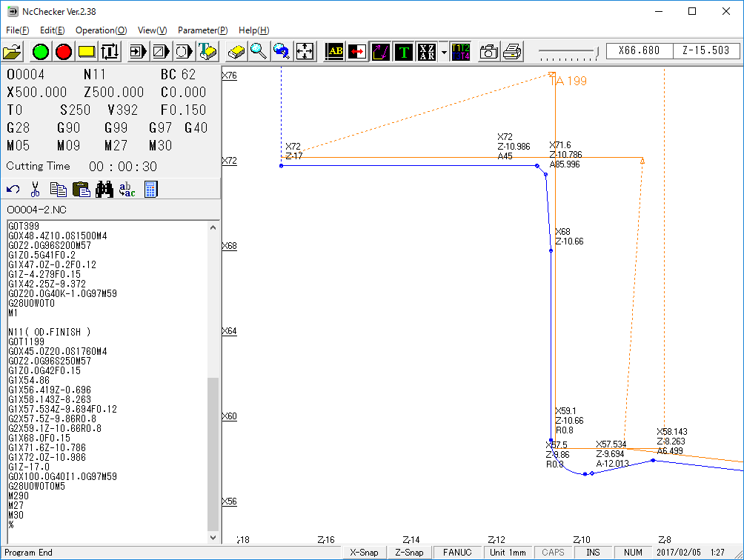Viewport: 744px width, 560px height.
Task: Click code line G0T399
Action: coord(24,226)
